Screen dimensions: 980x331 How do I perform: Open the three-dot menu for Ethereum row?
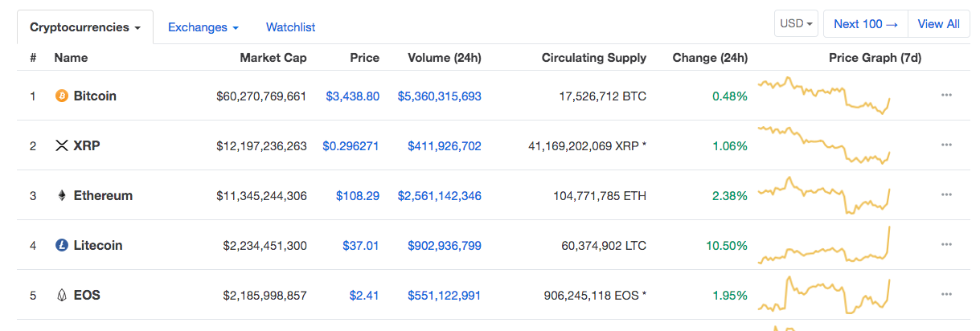pyautogui.click(x=946, y=195)
